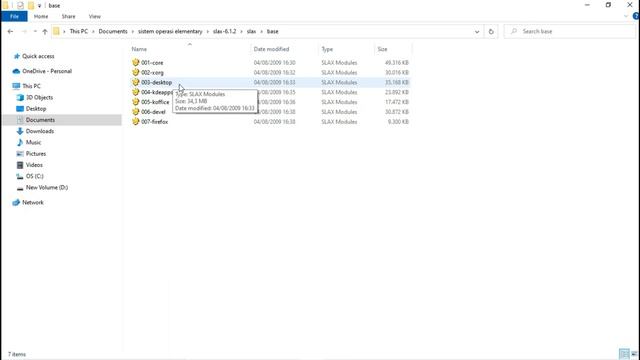The height and width of the screenshot is (360, 640).
Task: Open Explorer Help question mark
Action: [636, 16]
